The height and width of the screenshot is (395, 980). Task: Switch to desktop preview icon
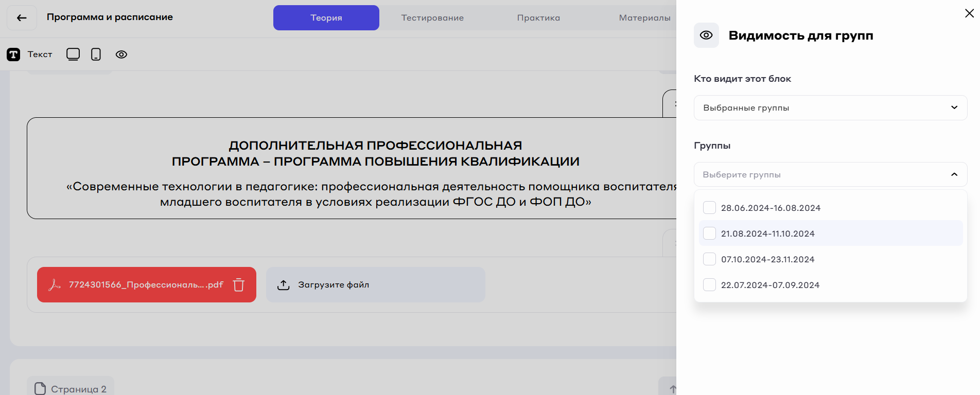[x=73, y=55]
